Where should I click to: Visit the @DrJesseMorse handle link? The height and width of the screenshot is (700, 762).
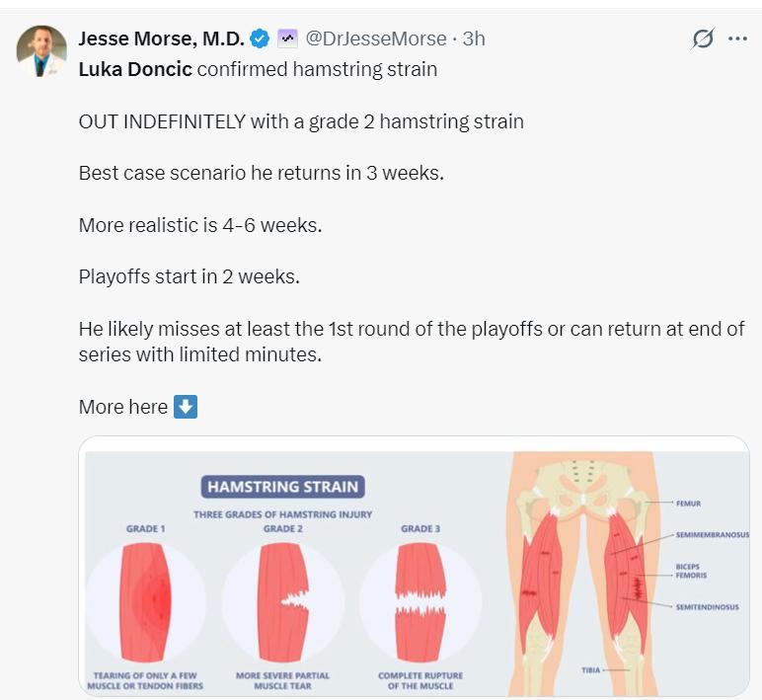(x=376, y=39)
